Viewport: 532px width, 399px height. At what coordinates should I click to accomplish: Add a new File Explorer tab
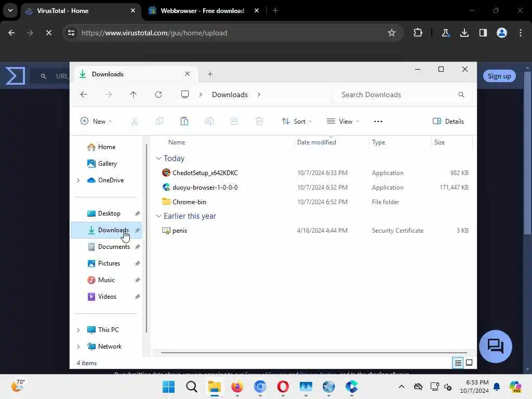[210, 74]
